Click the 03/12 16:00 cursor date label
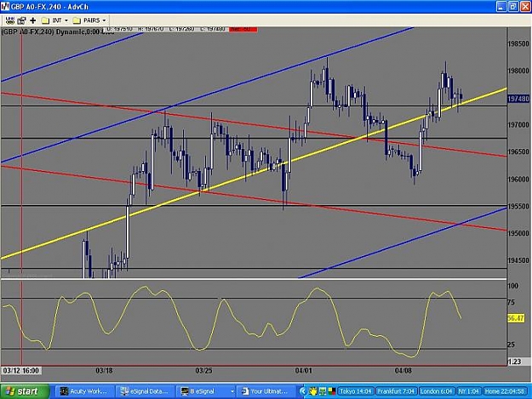 tap(21, 371)
